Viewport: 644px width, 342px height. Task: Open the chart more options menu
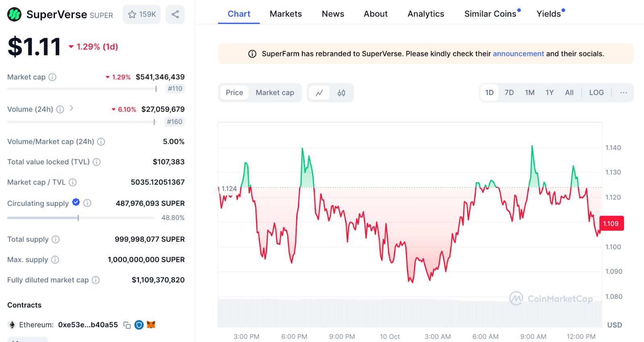pos(623,93)
